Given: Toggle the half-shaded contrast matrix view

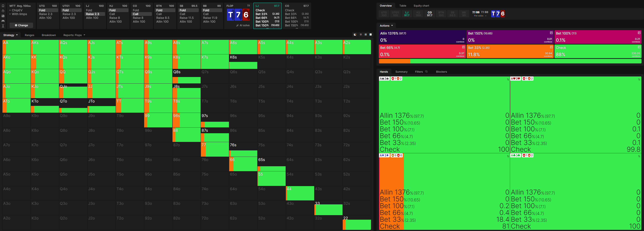Looking at the screenshot, I should point(355,35).
